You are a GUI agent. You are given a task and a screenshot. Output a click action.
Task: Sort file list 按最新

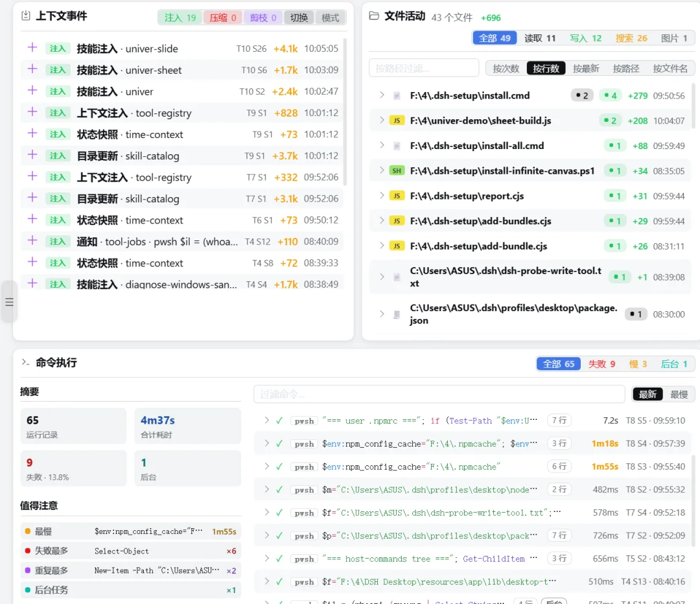click(x=586, y=68)
